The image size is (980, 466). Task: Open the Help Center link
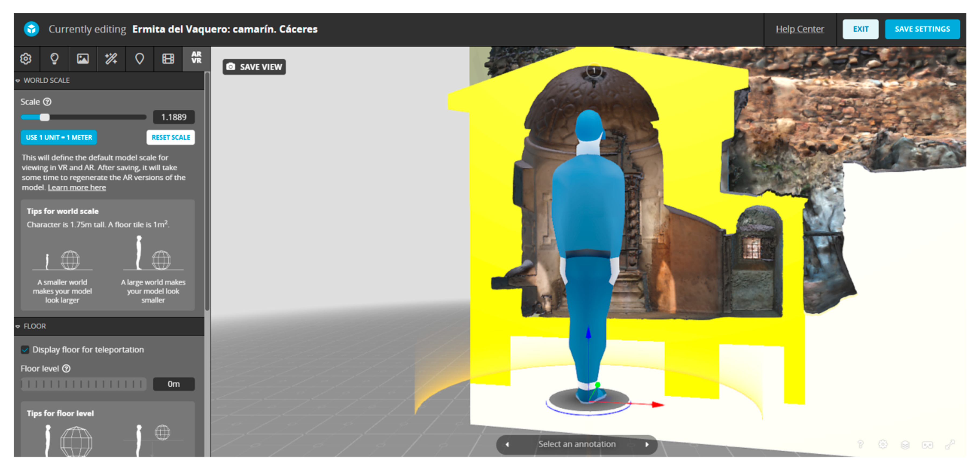[x=800, y=29]
